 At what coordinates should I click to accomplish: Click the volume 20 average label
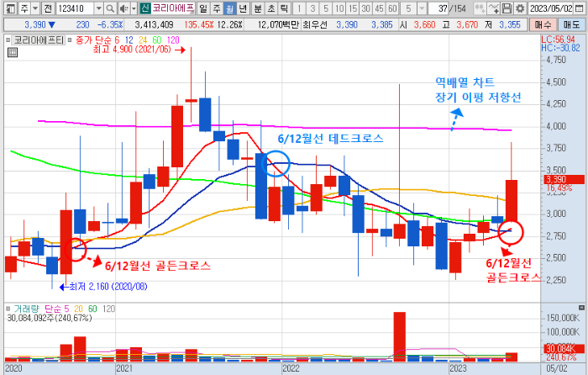point(78,309)
